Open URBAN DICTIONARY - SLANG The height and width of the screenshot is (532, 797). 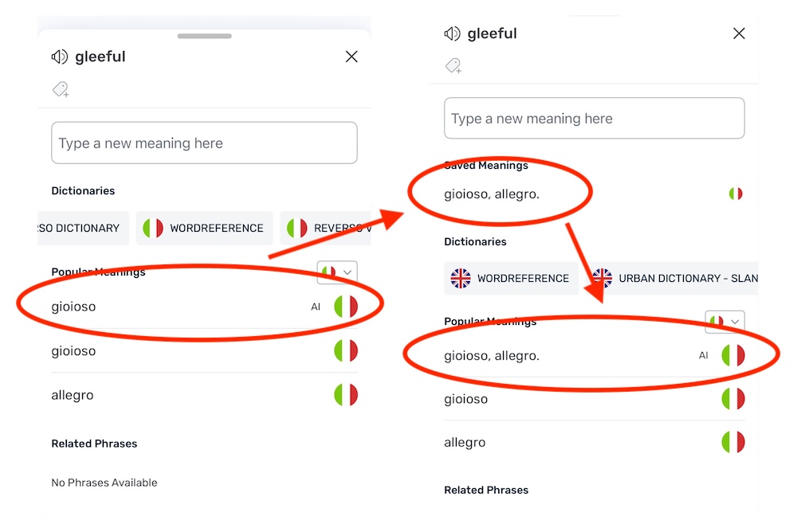(673, 279)
